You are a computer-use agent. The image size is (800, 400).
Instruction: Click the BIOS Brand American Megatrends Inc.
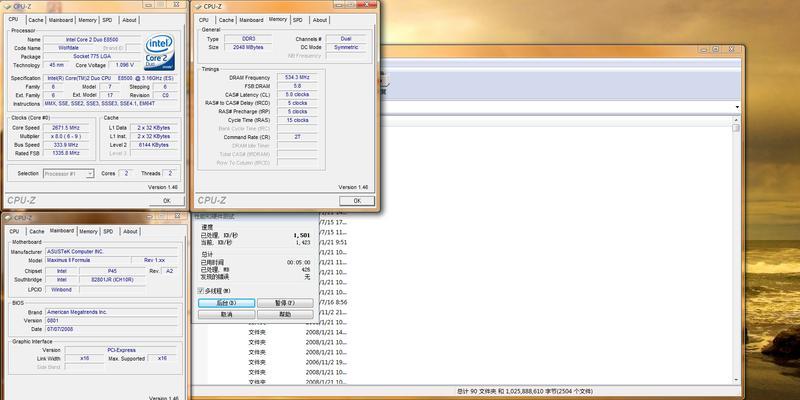click(111, 312)
